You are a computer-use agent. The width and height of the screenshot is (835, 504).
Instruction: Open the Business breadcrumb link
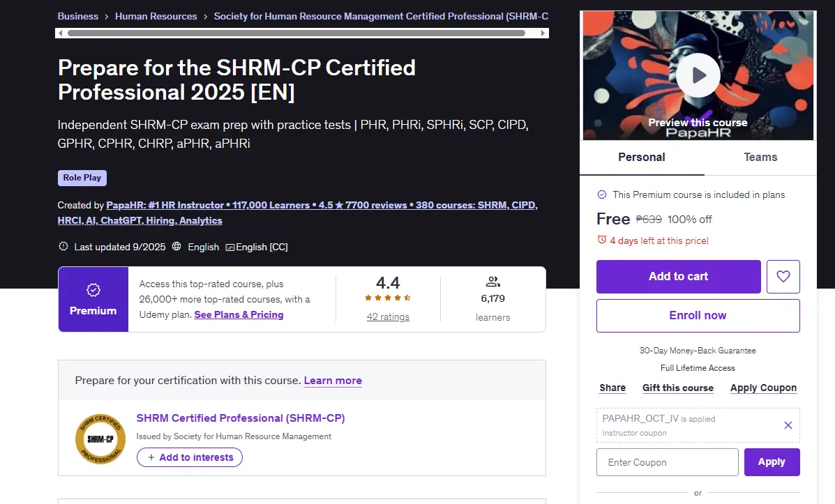coord(77,17)
